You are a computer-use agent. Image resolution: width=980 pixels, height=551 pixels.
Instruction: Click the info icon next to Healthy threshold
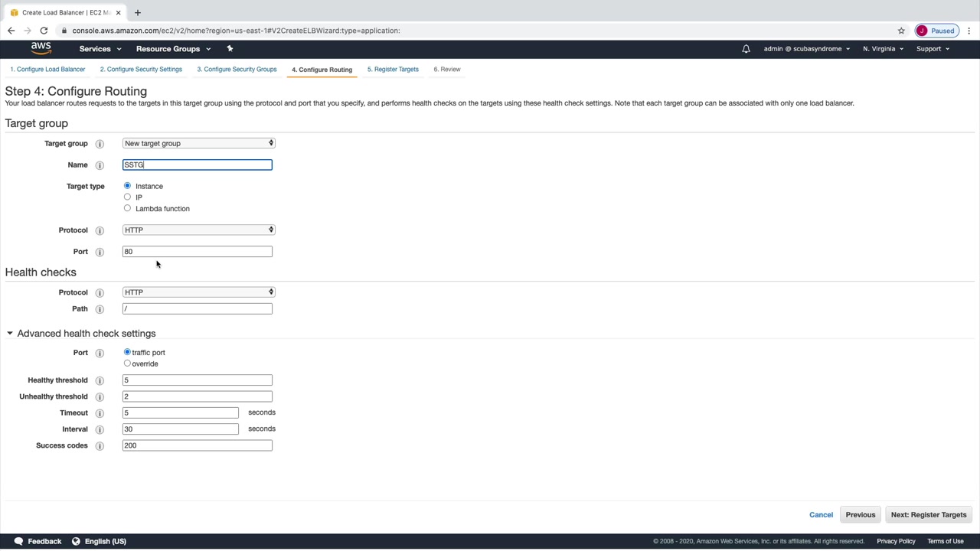pos(100,380)
